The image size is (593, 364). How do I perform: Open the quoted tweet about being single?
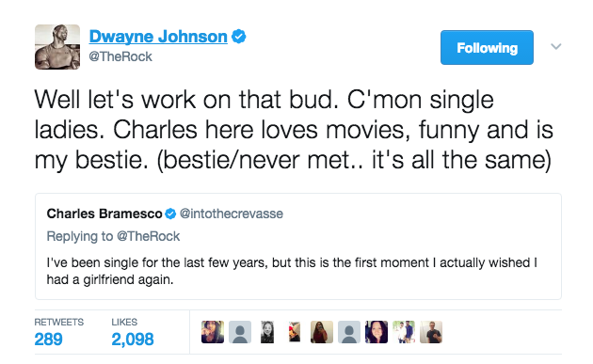click(298, 246)
